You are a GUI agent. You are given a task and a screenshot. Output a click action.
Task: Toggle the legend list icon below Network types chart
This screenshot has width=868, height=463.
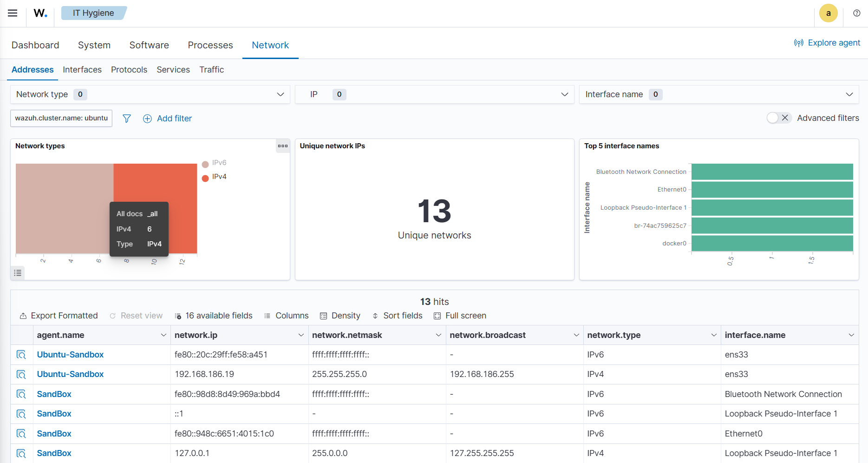[18, 273]
